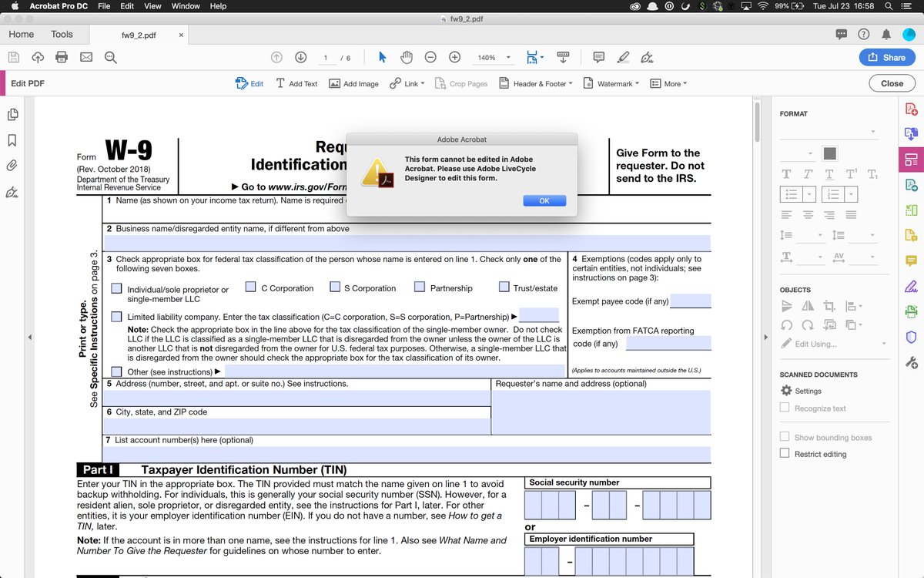Click the help question mark icon

click(x=864, y=34)
